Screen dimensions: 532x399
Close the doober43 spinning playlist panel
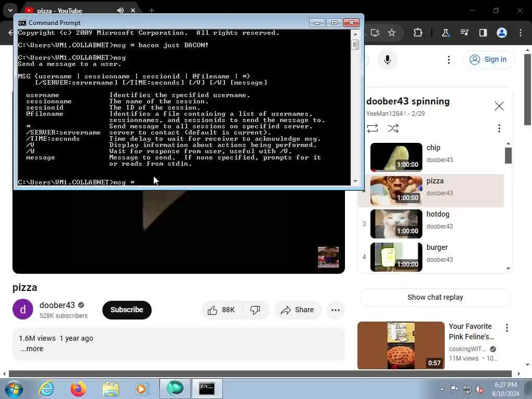click(x=499, y=106)
